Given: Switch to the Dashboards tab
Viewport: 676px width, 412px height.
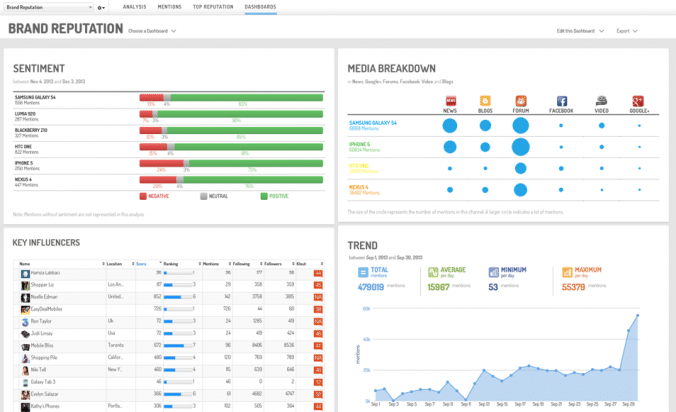Looking at the screenshot, I should [260, 7].
